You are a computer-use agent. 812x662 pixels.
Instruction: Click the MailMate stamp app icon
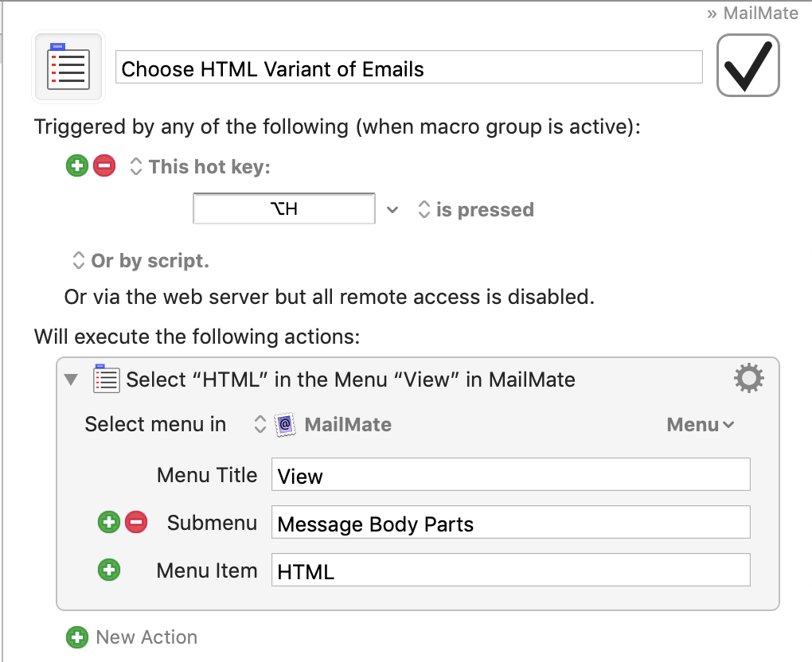click(285, 425)
